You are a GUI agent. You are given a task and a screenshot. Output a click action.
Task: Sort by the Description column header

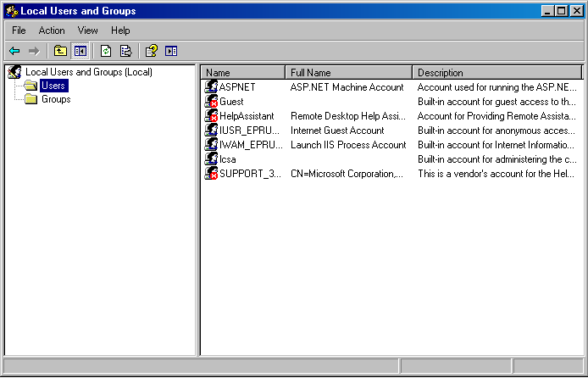[496, 72]
